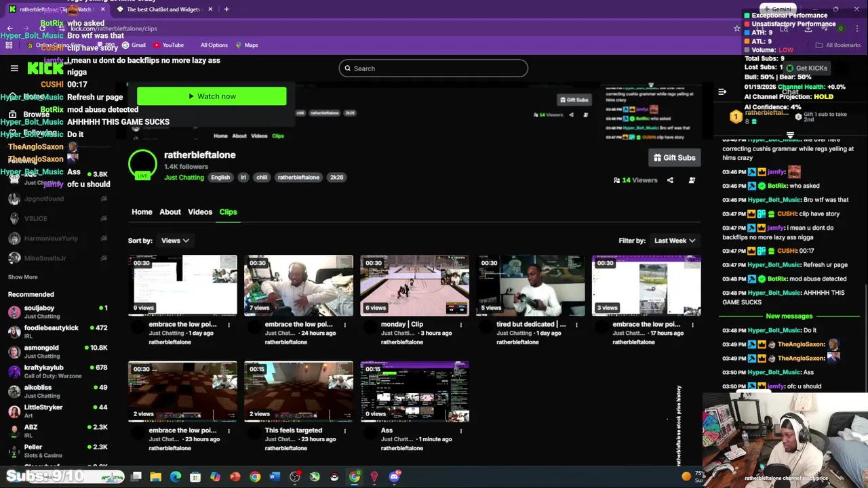Open LittleStryker recommended channel
Image resolution: width=868 pixels, height=488 pixels.
click(x=58, y=411)
